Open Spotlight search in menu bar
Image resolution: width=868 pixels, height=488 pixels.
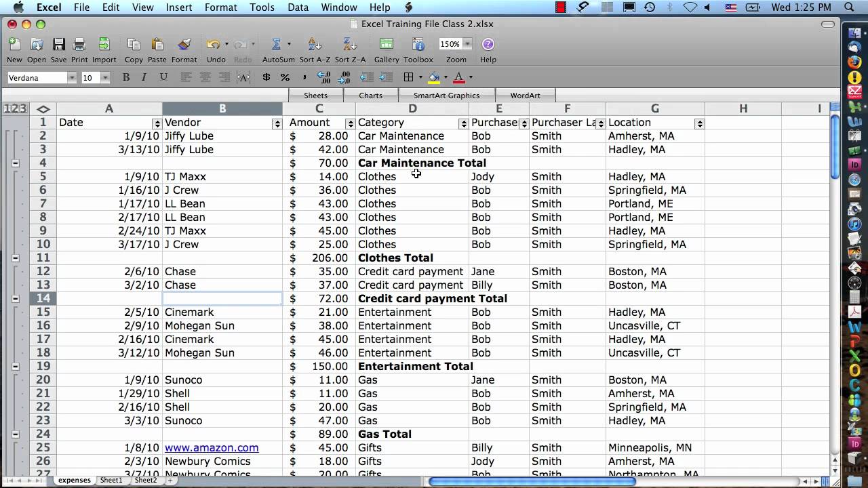pyautogui.click(x=850, y=7)
